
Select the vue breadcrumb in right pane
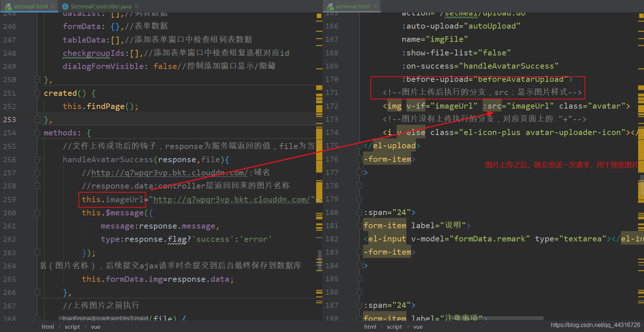(418, 326)
